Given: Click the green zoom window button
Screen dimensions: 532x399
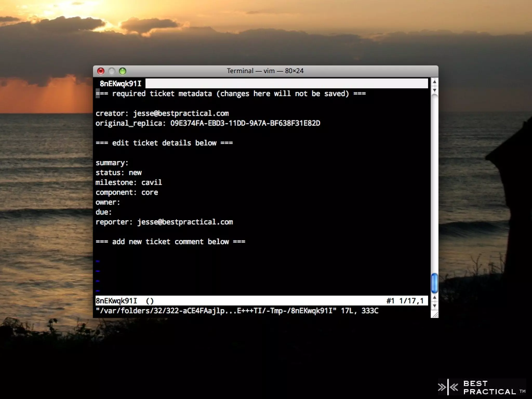Looking at the screenshot, I should tap(123, 71).
